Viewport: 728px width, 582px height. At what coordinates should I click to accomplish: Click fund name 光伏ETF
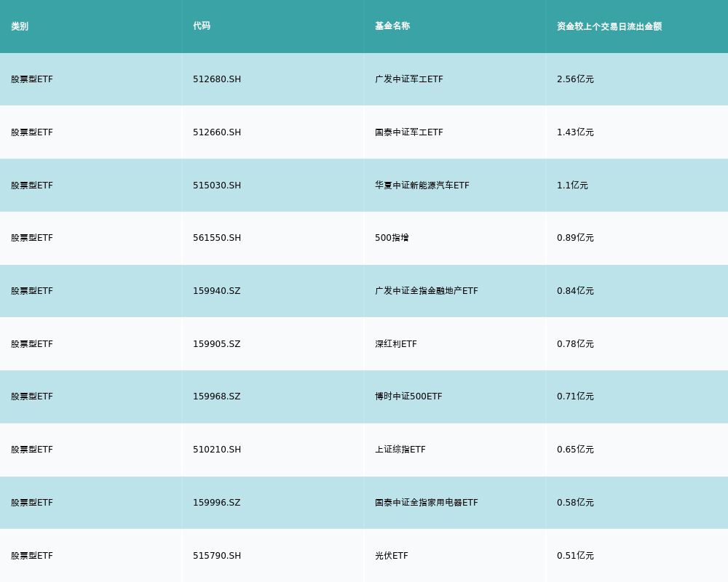coord(392,556)
